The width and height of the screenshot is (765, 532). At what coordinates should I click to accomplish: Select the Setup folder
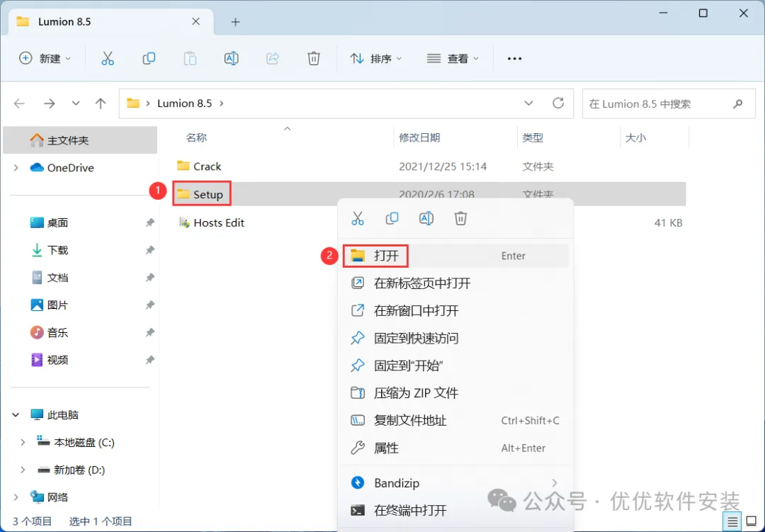tap(200, 194)
